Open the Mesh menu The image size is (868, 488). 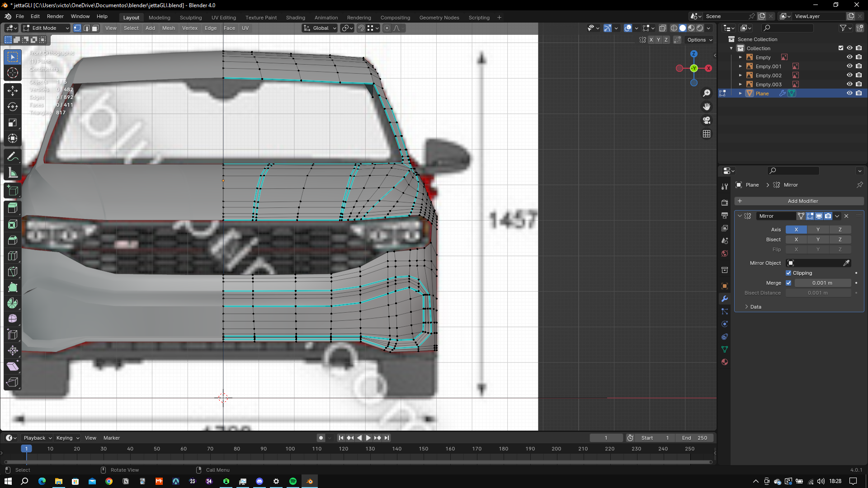[x=168, y=28]
